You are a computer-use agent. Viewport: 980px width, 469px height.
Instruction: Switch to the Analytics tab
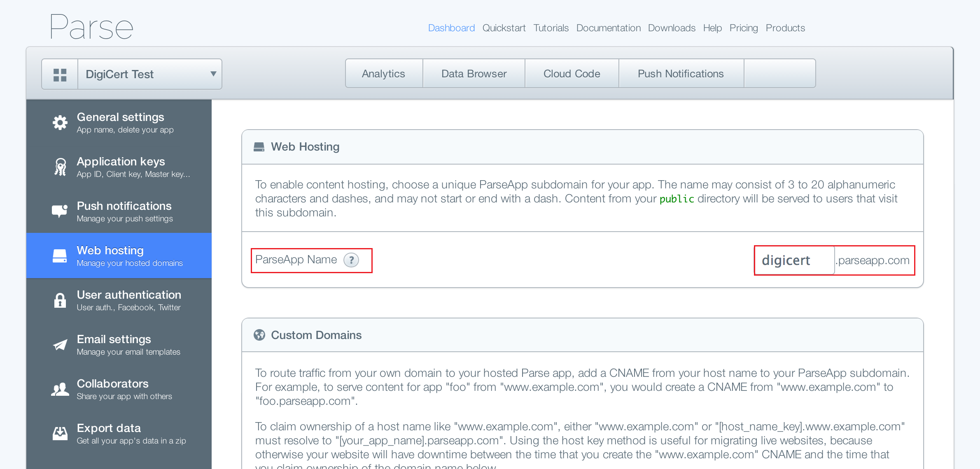[383, 74]
